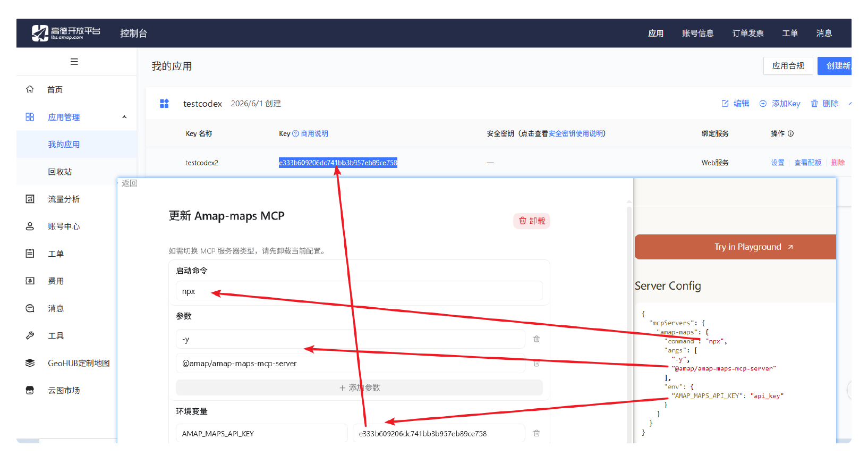The image size is (868, 455).
Task: Delete the testcodex app via 删除
Action: 824,104
